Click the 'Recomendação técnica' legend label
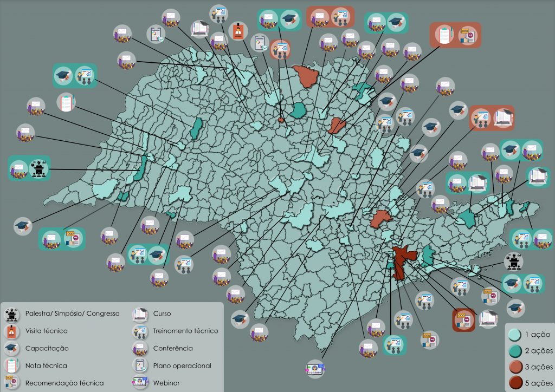Viewport: 555px width, 392px height. point(64,383)
